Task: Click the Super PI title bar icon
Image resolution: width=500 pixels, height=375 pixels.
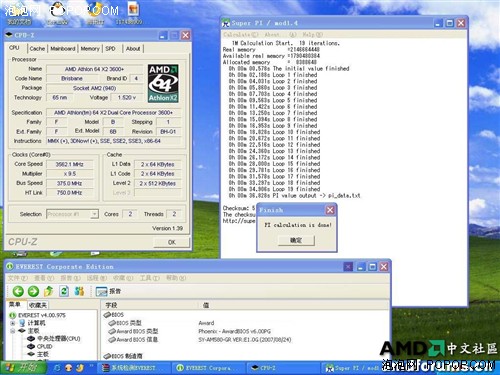Action: (226, 23)
